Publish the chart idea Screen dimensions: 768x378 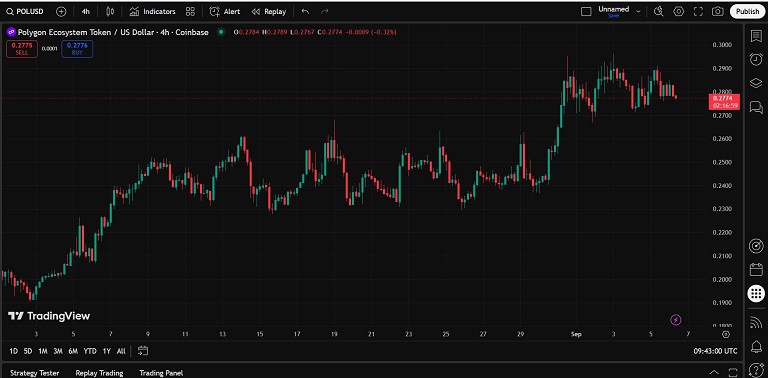tap(747, 11)
